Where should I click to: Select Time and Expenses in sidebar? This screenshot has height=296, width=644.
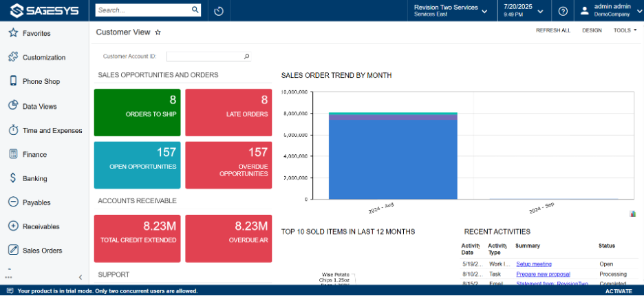[x=52, y=130]
